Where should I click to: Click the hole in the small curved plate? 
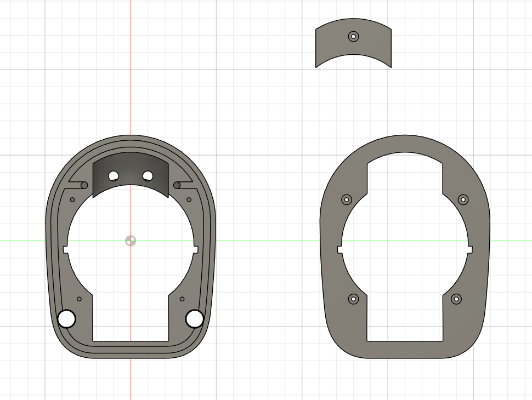click(x=354, y=37)
